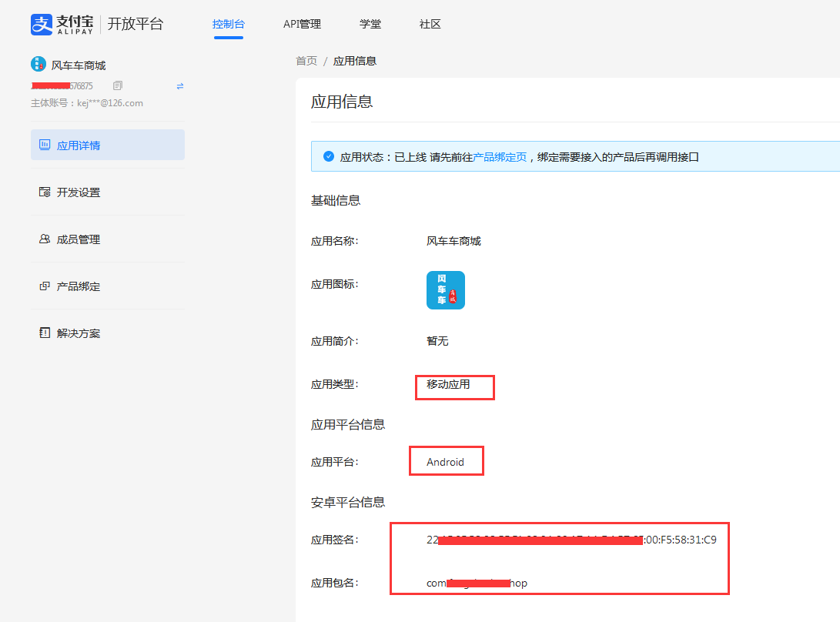
Task: Select the 产品绑定 sidebar icon
Action: 45,286
